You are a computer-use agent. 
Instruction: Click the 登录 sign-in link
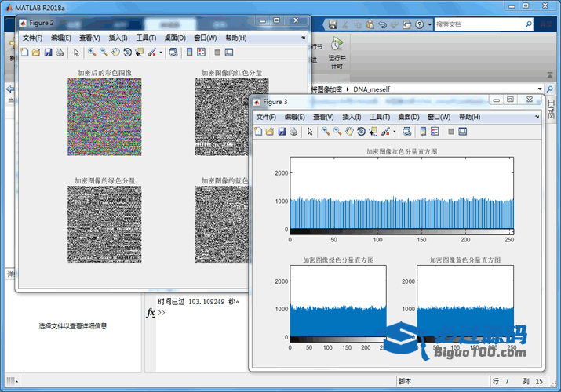(x=545, y=24)
